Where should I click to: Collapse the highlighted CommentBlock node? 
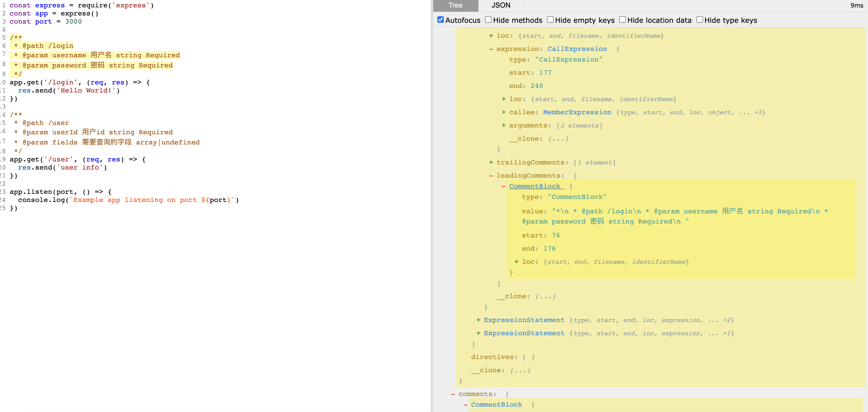[503, 187]
